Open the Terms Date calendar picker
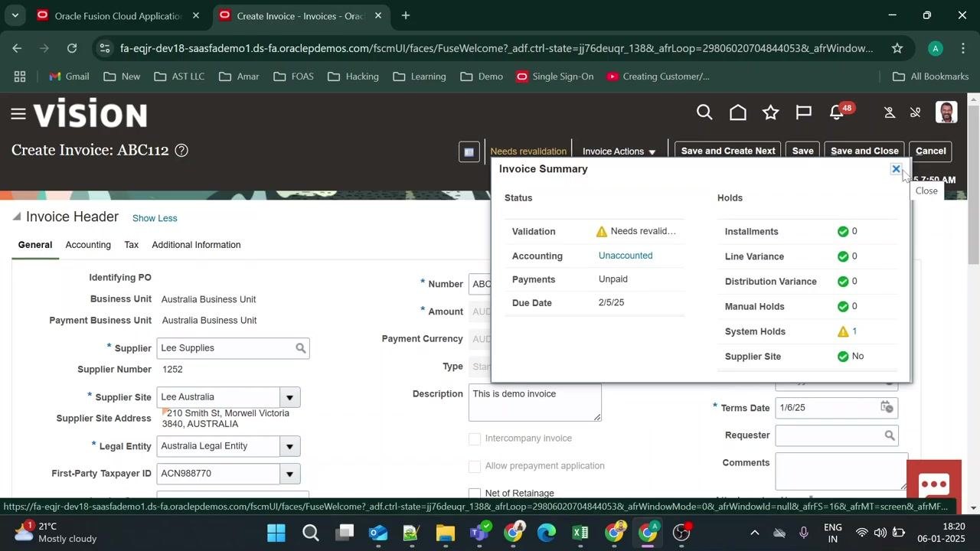Image resolution: width=980 pixels, height=551 pixels. point(887,407)
